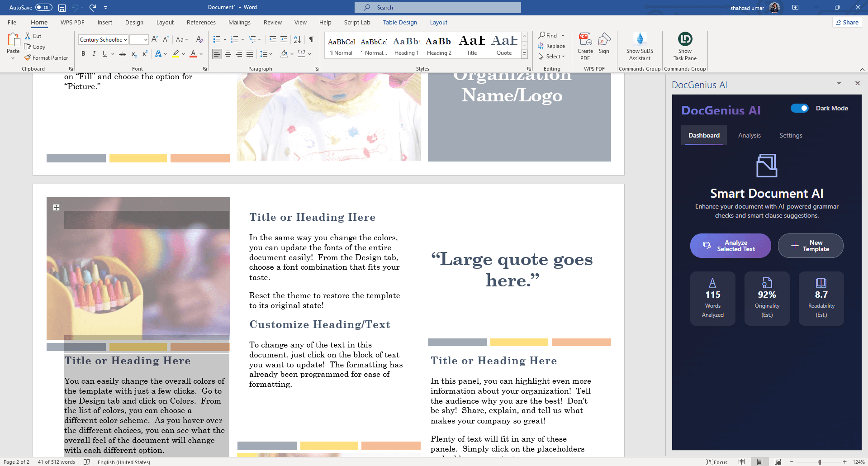Open the Design ribbon tab
868x466 pixels.
134,22
